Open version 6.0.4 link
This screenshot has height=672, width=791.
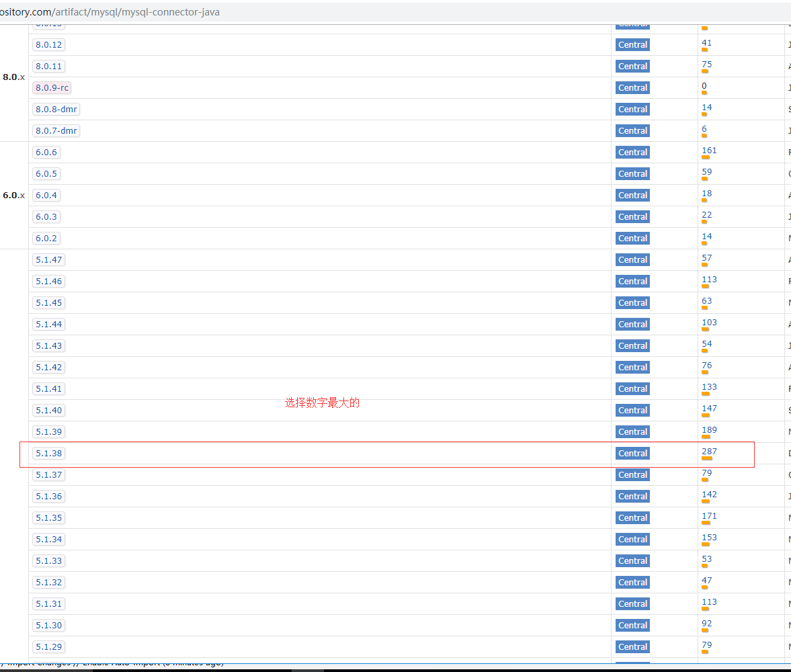pos(46,196)
